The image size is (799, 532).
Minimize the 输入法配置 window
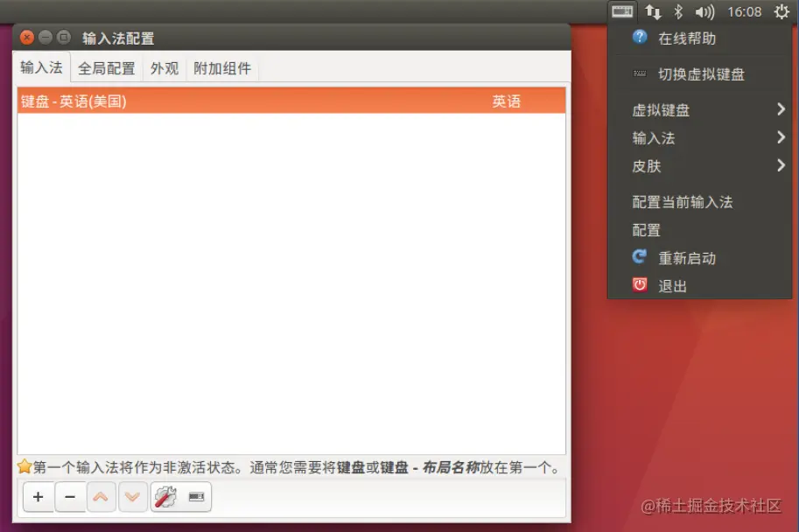tap(46, 38)
